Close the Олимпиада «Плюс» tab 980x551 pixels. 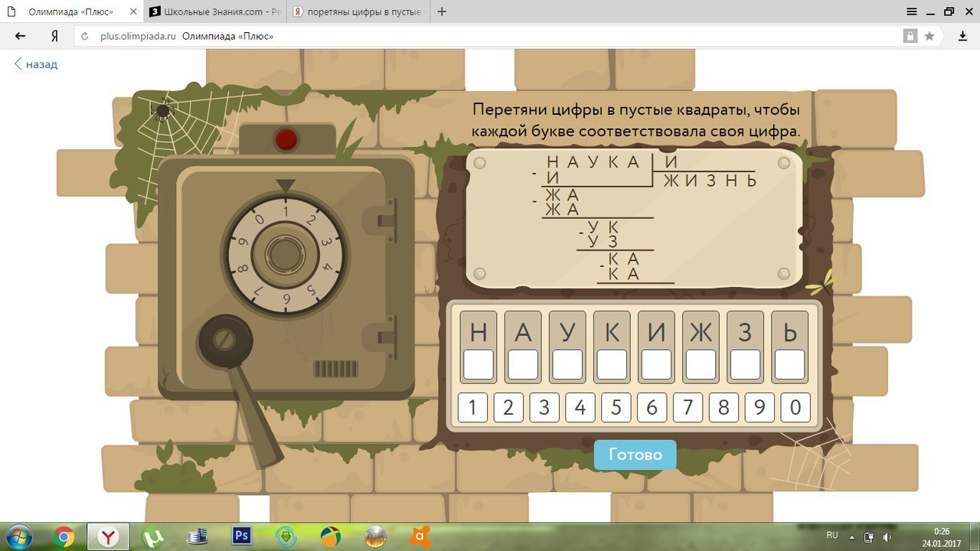click(132, 11)
